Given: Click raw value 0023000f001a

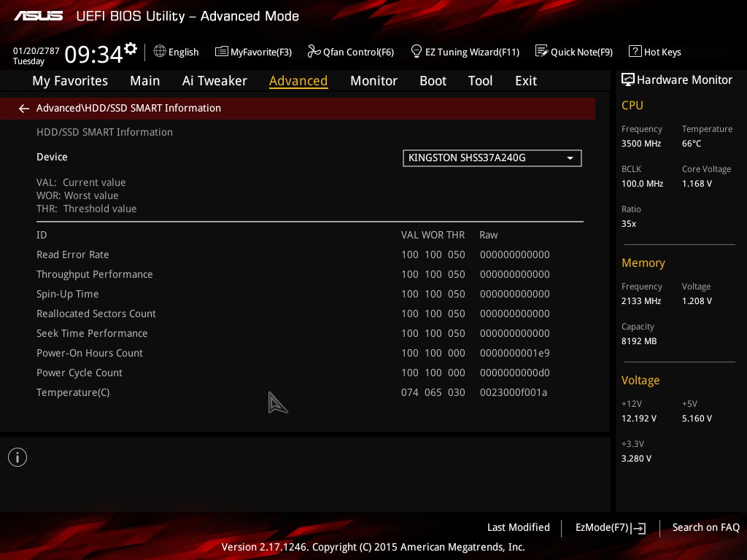Looking at the screenshot, I should [x=514, y=392].
